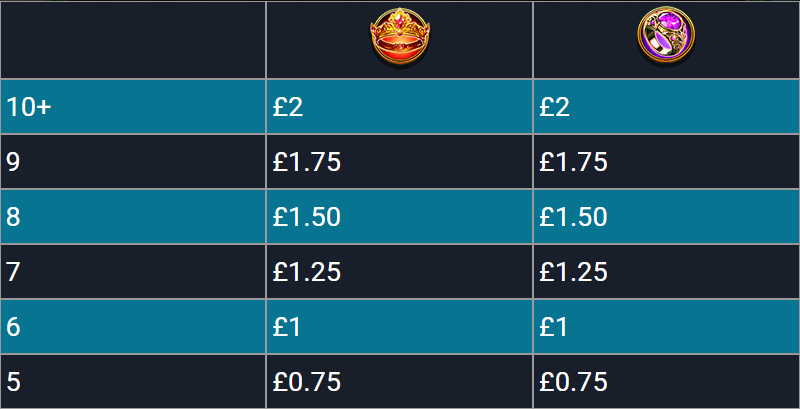Click ring payout £1.50
Screen dimensions: 800x409
[573, 217]
